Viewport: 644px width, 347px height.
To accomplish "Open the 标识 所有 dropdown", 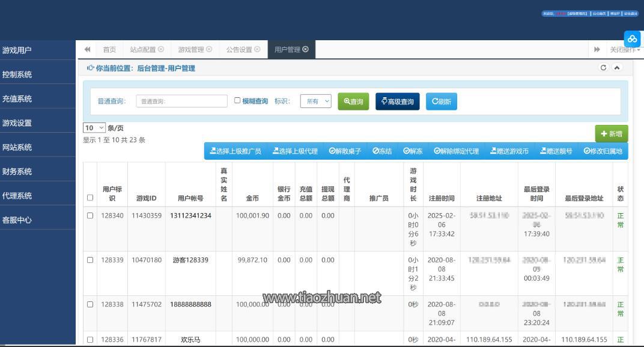I will (x=316, y=101).
